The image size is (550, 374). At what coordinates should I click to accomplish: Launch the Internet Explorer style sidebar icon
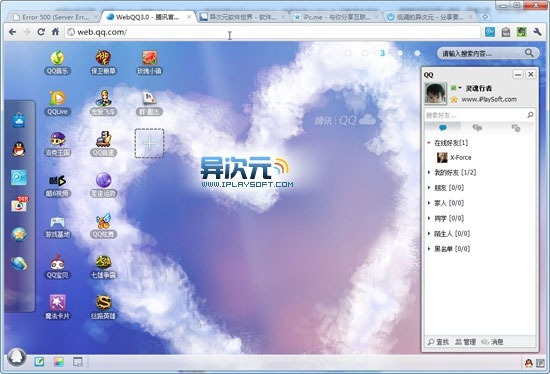tap(19, 263)
